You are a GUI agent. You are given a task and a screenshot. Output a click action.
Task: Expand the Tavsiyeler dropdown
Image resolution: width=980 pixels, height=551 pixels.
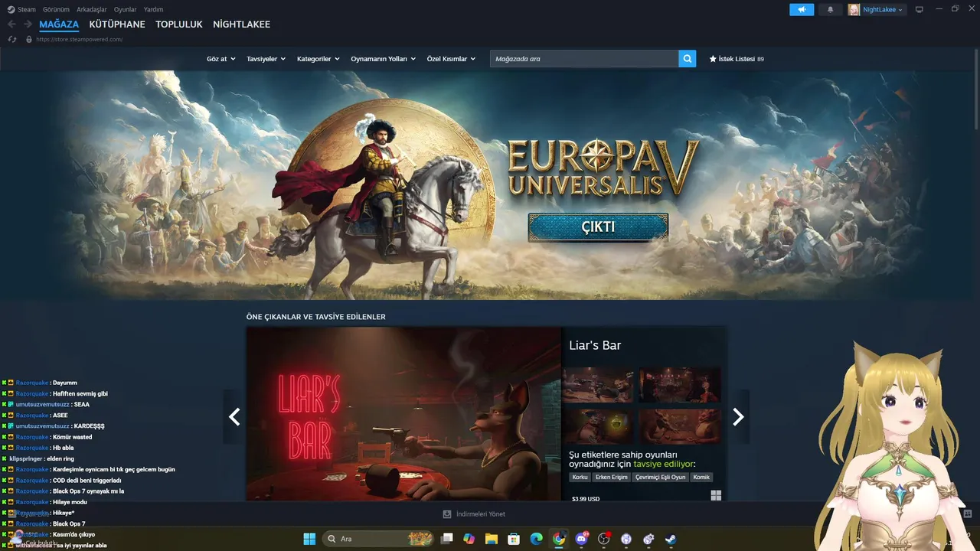coord(266,59)
